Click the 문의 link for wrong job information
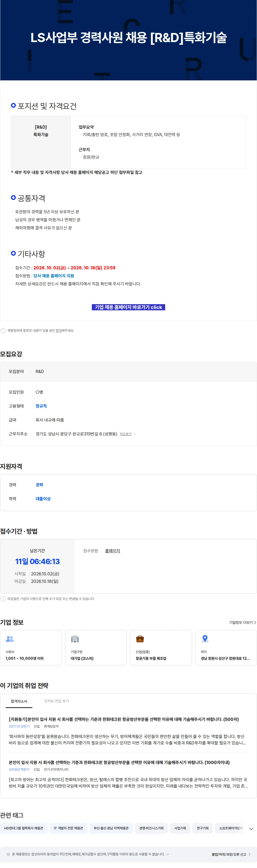The image size is (257, 868). pos(58,330)
